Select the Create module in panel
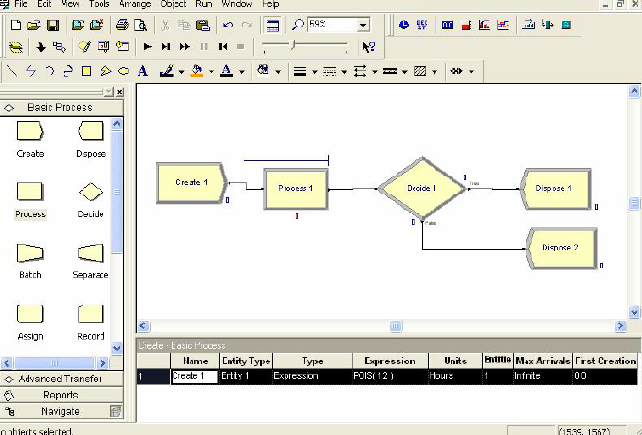The image size is (642, 435). tap(30, 139)
